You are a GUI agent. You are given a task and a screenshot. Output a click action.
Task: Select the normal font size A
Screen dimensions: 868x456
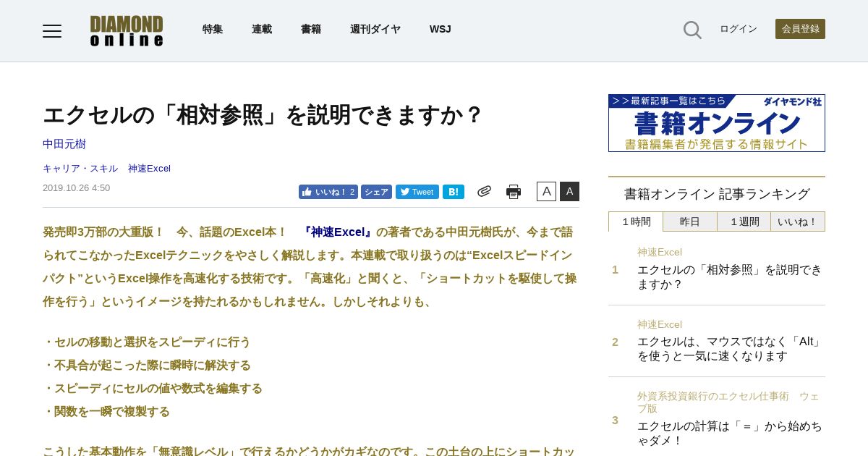click(546, 191)
